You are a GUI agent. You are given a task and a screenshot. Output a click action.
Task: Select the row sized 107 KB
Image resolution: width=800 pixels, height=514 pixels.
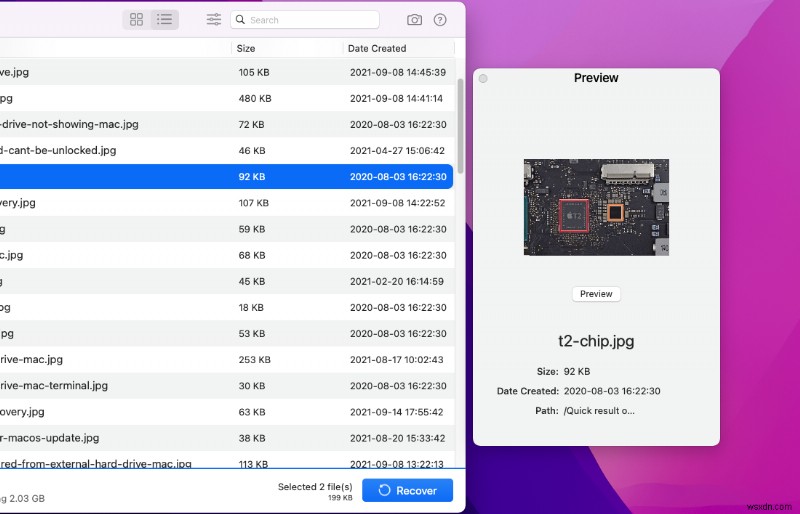pos(227,203)
